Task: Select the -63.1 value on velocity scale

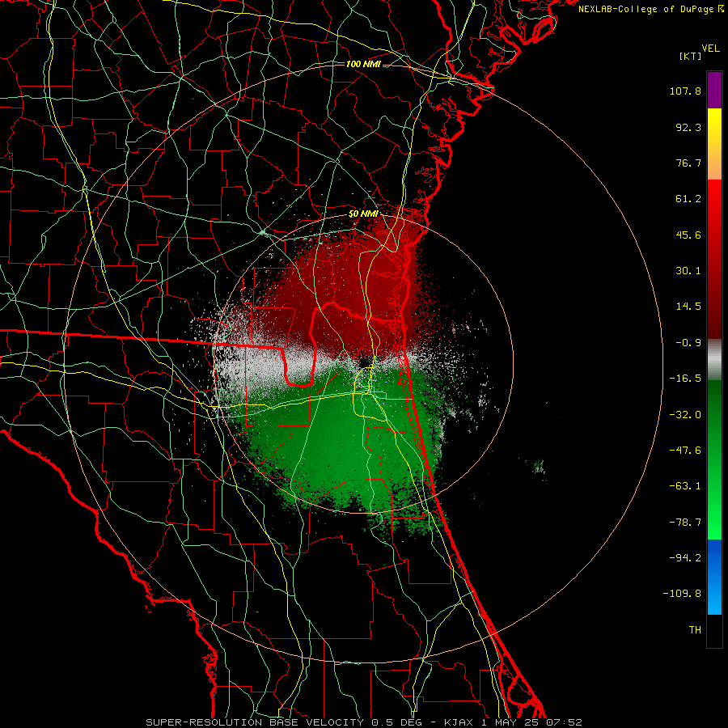Action: click(685, 486)
